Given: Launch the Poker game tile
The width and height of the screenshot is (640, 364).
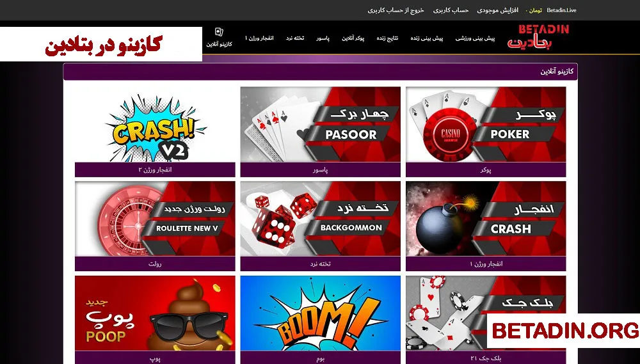Looking at the screenshot, I should [486, 125].
